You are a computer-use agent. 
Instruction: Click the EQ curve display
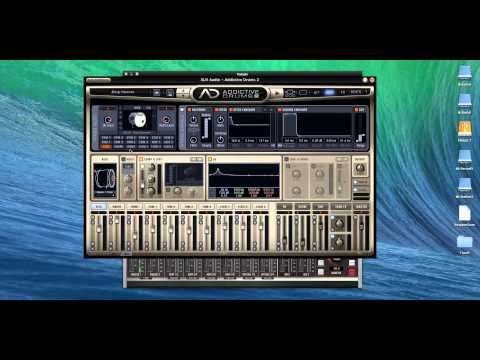pos(244,175)
